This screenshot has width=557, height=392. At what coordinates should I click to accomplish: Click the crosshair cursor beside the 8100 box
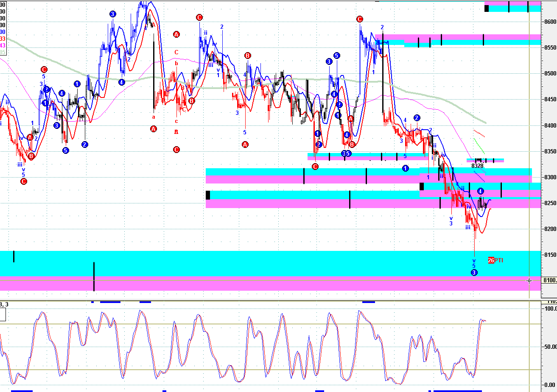point(529,281)
